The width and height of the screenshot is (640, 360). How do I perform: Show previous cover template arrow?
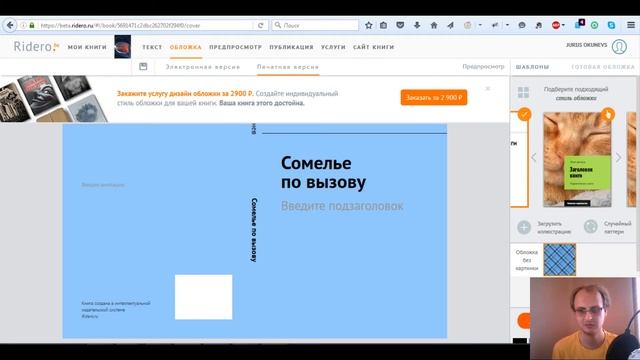point(533,157)
